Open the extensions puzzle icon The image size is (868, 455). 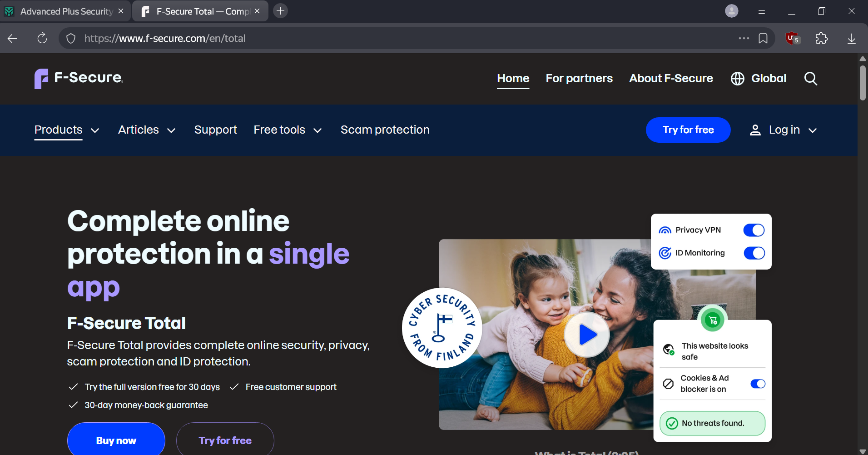point(822,39)
